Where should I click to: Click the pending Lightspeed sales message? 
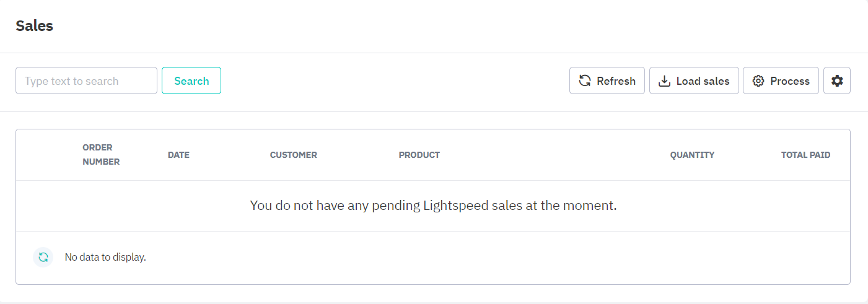pyautogui.click(x=433, y=206)
